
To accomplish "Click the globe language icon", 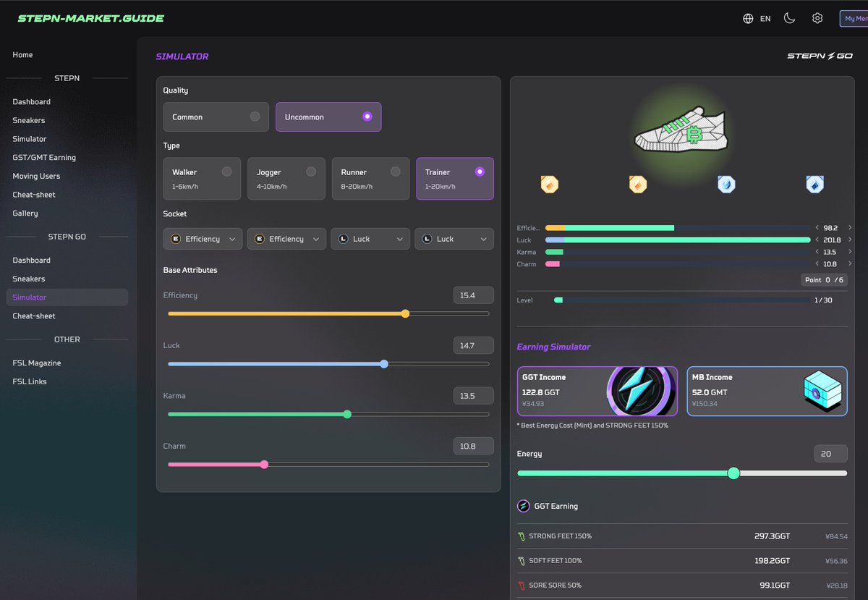I will (x=748, y=18).
